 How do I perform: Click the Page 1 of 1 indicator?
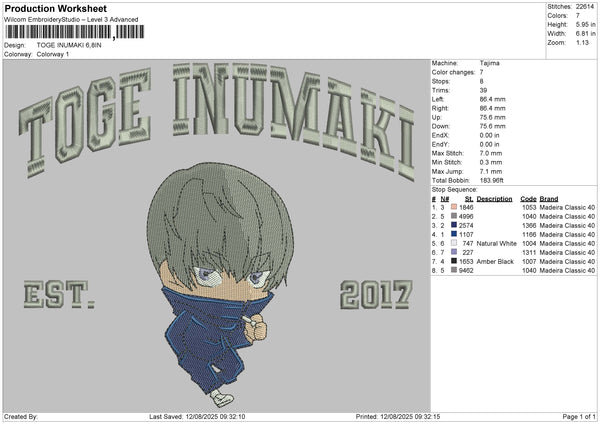[x=579, y=417]
